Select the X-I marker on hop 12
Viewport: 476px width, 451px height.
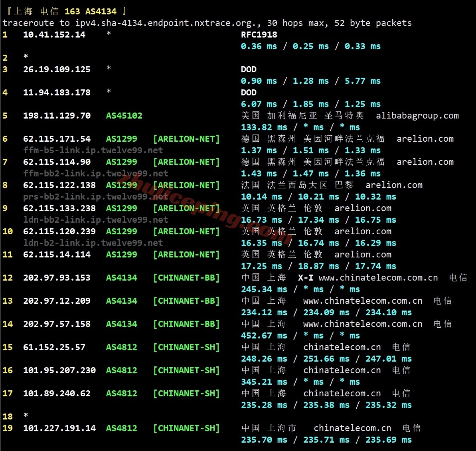(306, 278)
